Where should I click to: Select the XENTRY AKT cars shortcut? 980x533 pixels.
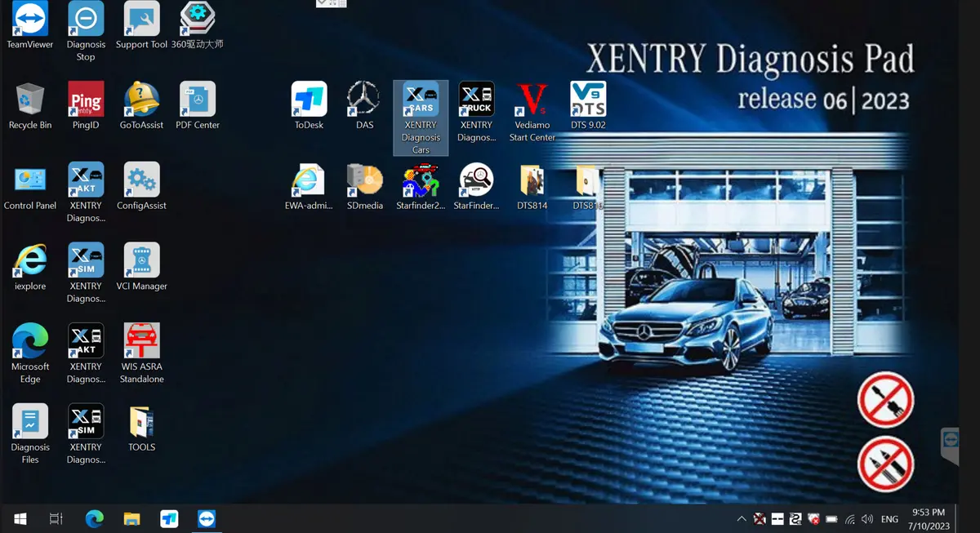pos(86,192)
